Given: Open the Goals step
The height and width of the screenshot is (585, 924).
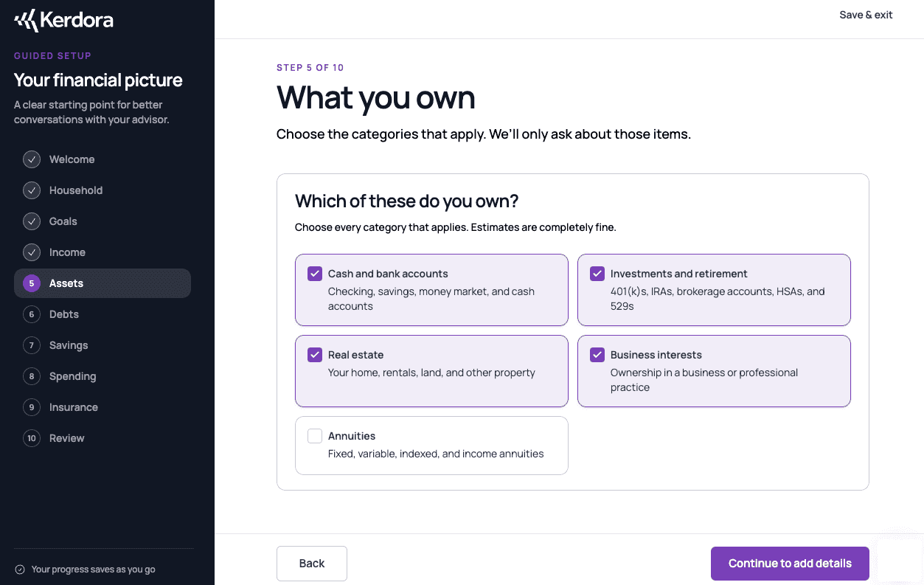Looking at the screenshot, I should click(x=103, y=221).
